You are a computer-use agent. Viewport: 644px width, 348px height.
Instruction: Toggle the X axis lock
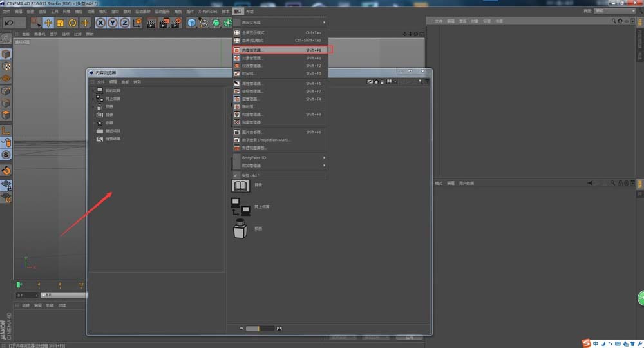click(100, 23)
